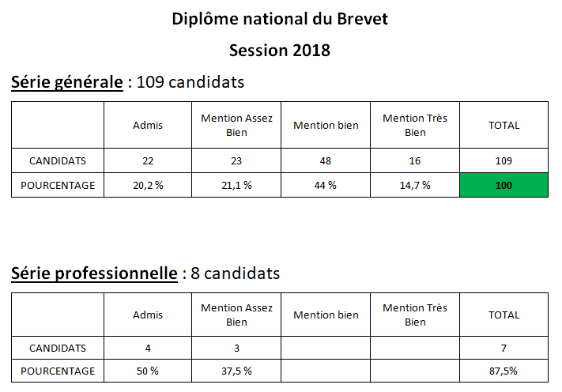Screen dimensions: 562x392
Task: Select the 44 % Mention bien cell
Action: [326, 185]
